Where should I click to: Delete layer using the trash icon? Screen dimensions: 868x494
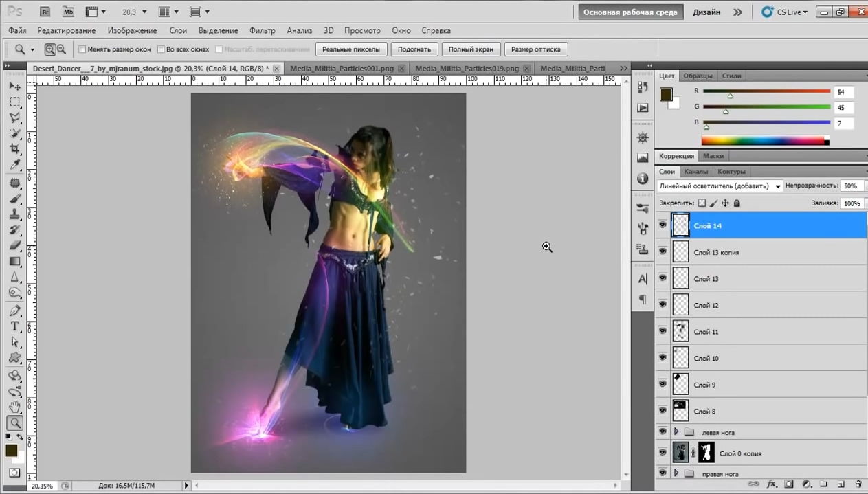pyautogui.click(x=858, y=484)
